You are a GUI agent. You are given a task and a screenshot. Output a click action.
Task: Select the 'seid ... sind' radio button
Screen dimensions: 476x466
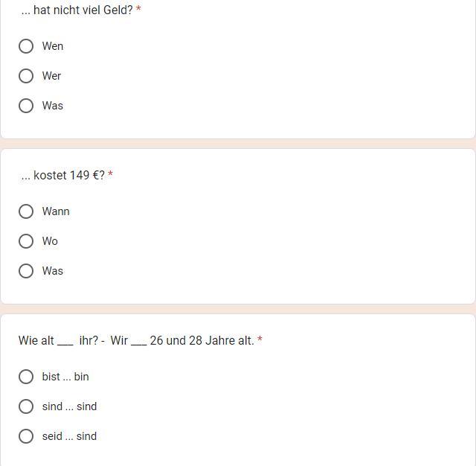[26, 436]
